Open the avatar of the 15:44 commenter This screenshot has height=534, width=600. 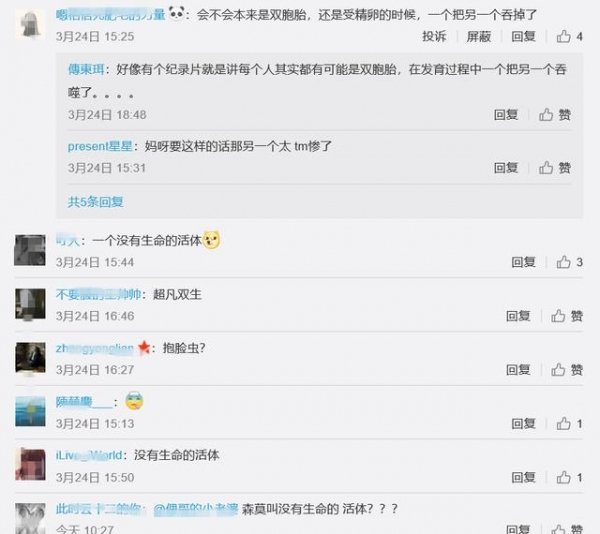tap(30, 250)
